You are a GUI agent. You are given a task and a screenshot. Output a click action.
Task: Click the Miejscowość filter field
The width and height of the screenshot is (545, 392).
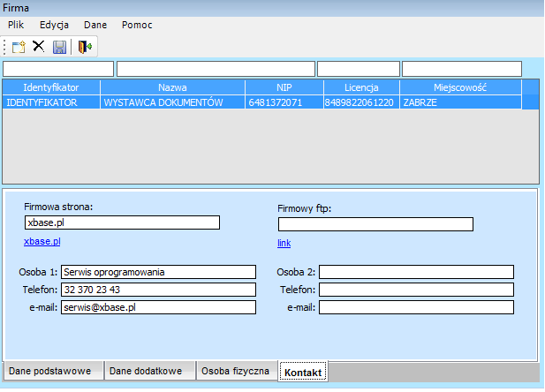click(x=462, y=69)
